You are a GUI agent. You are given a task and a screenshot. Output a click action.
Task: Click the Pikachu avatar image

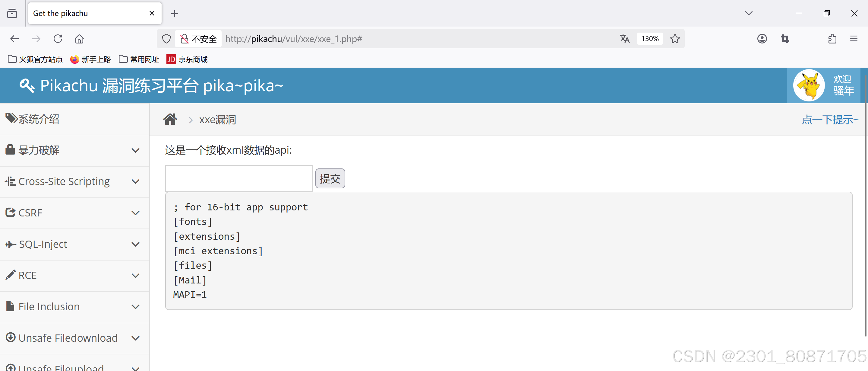pos(808,86)
